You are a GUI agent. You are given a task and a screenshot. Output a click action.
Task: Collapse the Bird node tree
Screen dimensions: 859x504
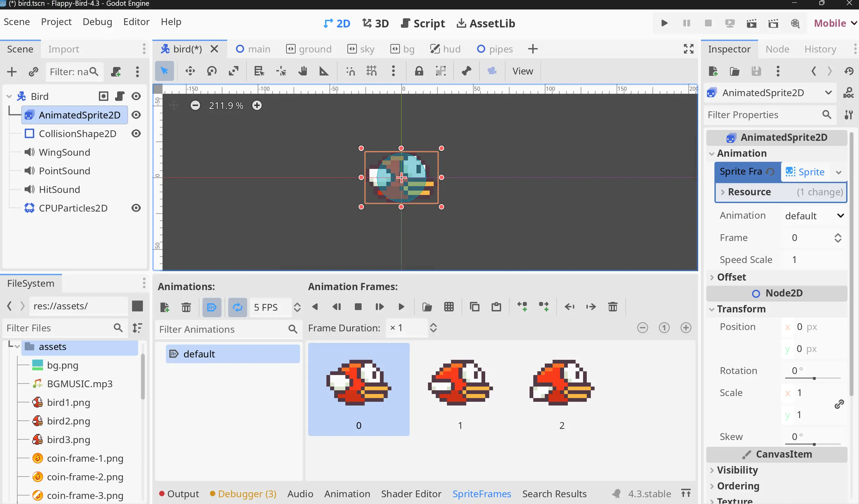point(9,96)
